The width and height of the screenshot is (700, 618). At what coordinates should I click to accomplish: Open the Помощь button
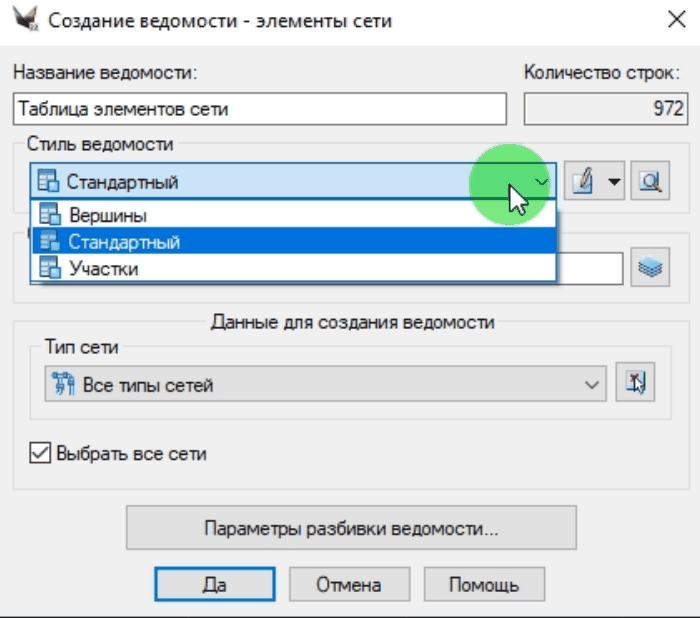(484, 584)
